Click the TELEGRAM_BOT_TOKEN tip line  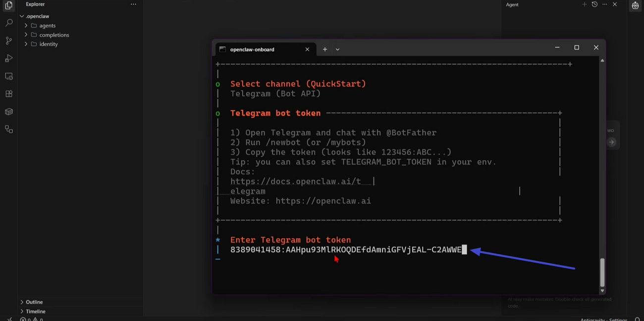(363, 162)
